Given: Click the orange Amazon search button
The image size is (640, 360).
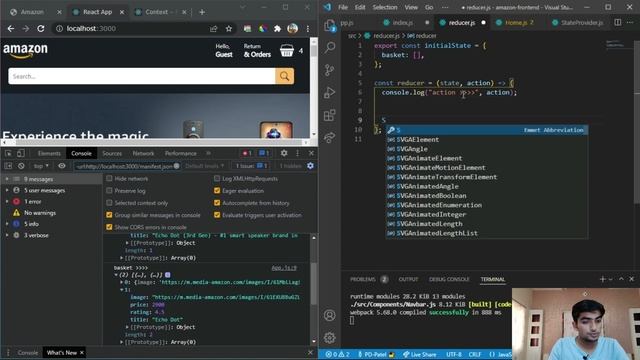Looking at the screenshot, I should [284, 76].
